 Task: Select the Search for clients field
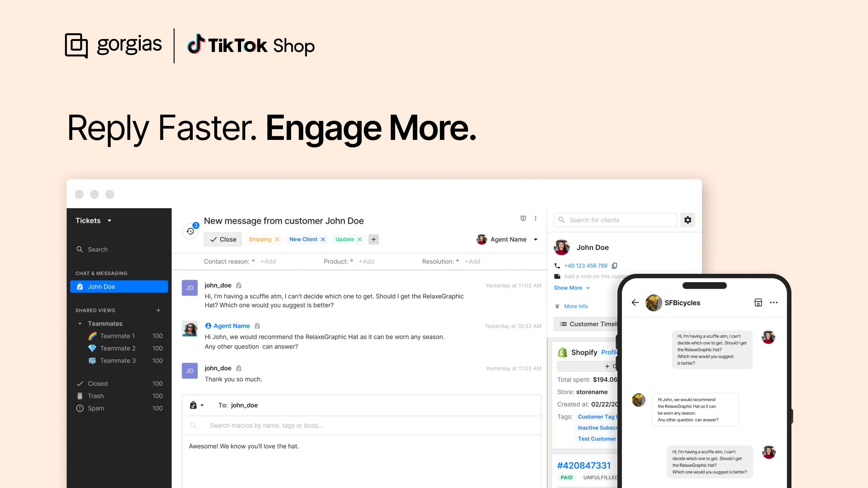617,219
